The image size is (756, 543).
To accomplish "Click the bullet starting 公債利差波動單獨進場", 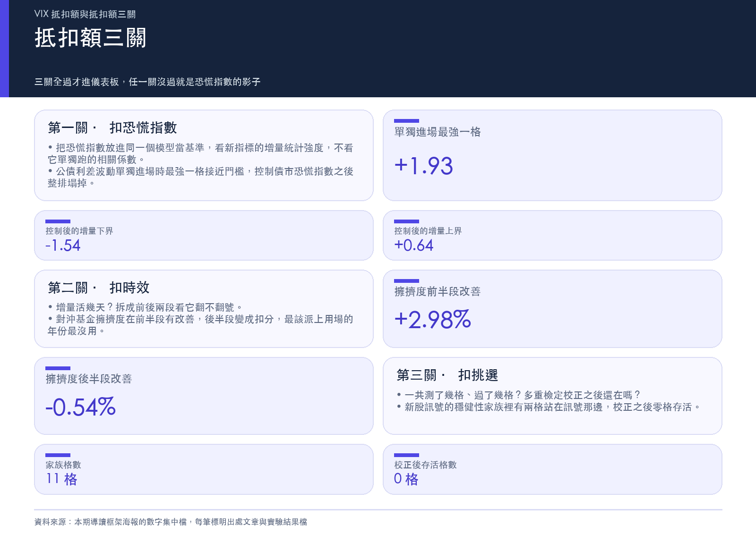I will click(201, 177).
